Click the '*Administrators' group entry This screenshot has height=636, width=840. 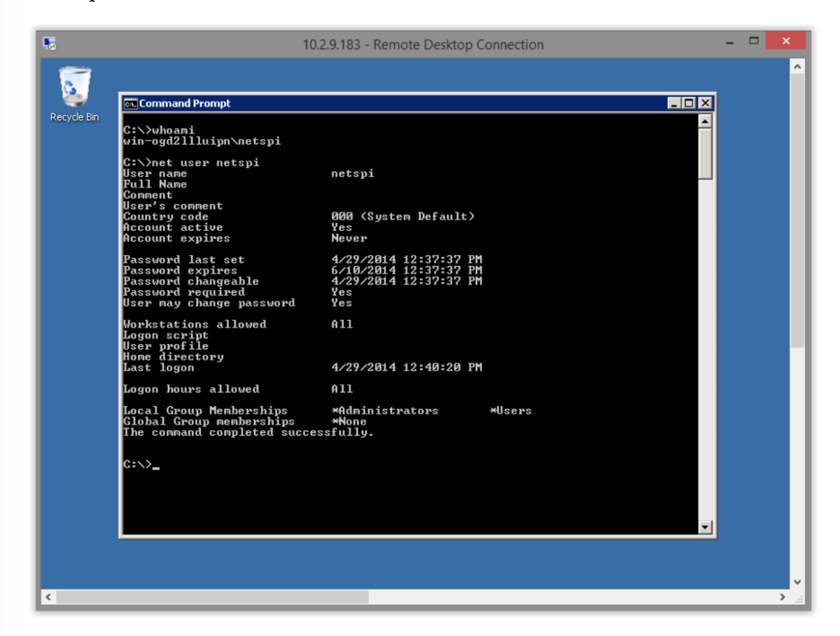point(385,411)
